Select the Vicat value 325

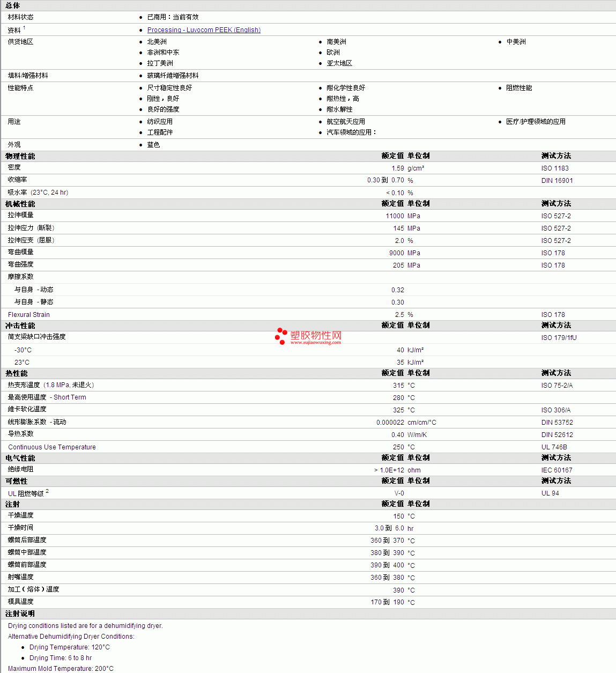pos(398,410)
